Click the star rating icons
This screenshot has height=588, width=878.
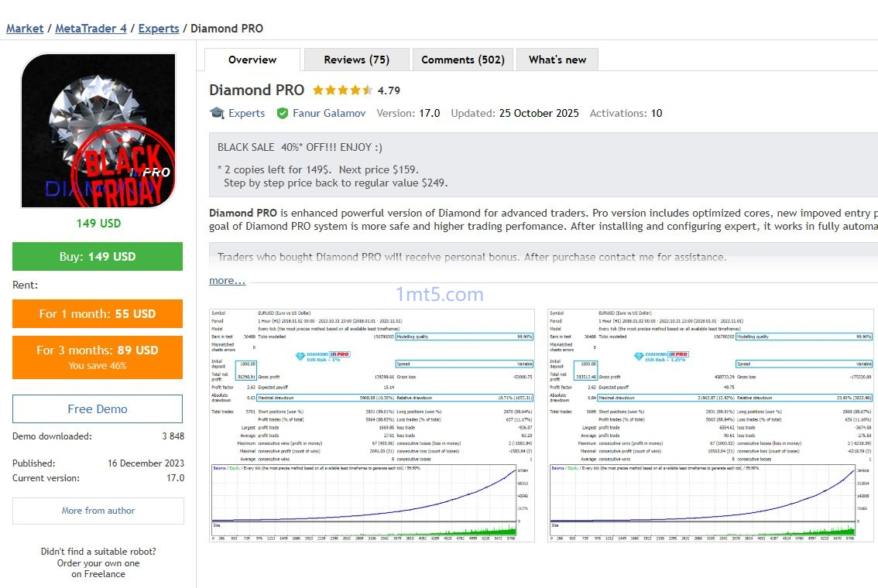342,91
